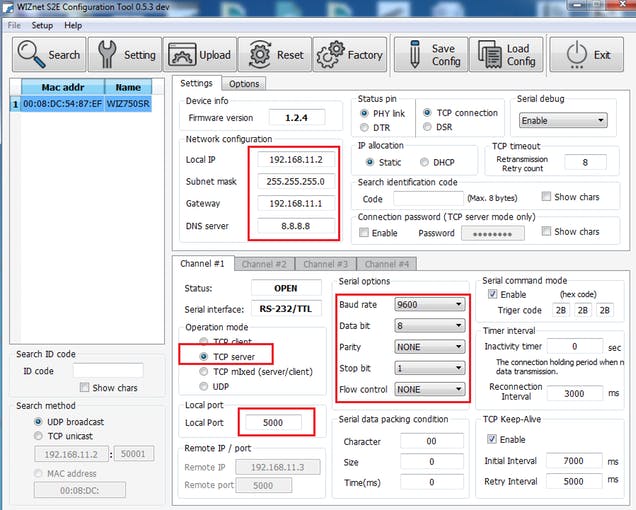Click the Search magnifier toolbar button
This screenshot has height=510, width=636.
coord(49,54)
